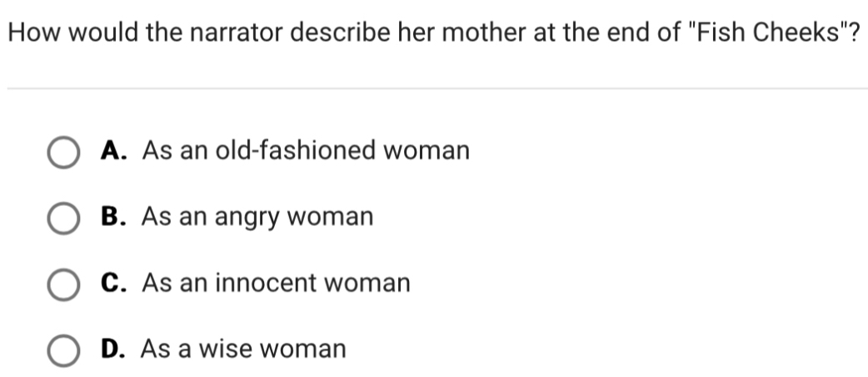Select radio button for option B

click(x=63, y=218)
